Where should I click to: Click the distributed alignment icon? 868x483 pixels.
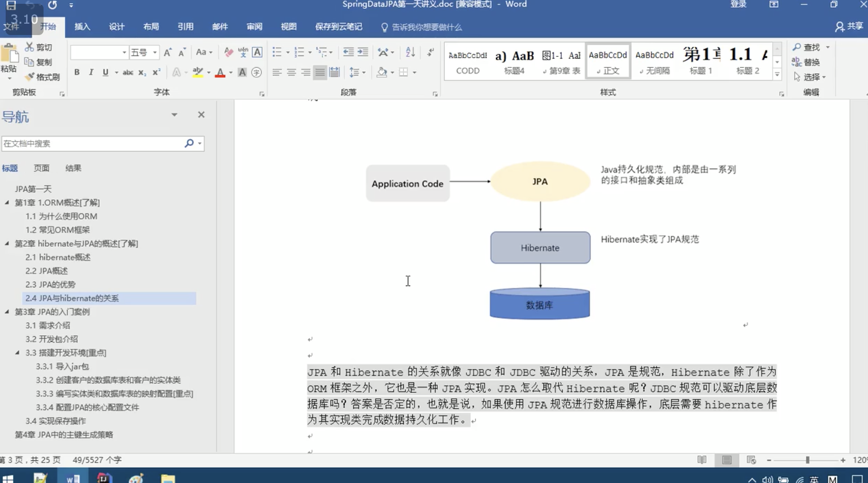point(335,72)
